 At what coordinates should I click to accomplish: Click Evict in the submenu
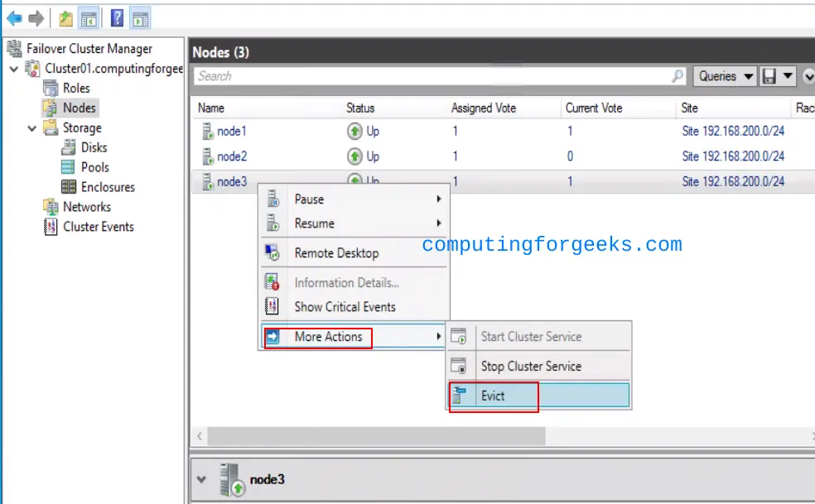pos(538,396)
